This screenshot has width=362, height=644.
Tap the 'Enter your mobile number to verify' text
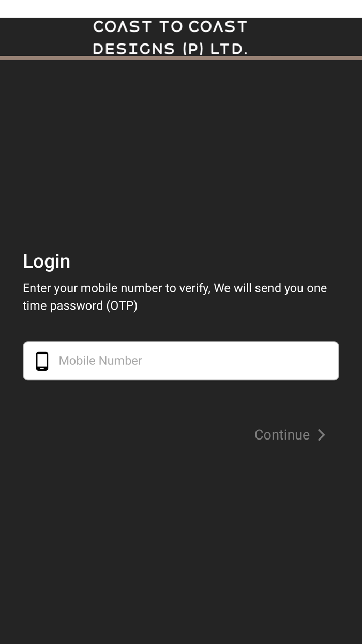[116, 288]
